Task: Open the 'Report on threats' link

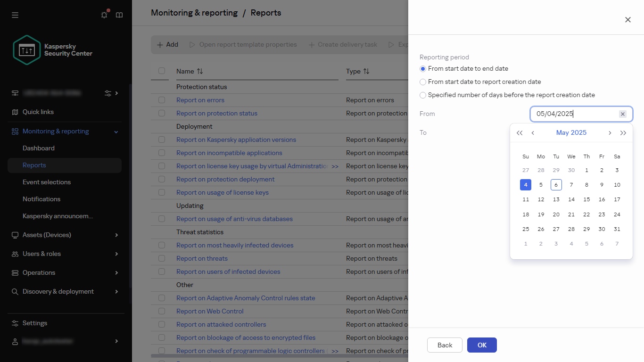Action: [202, 258]
